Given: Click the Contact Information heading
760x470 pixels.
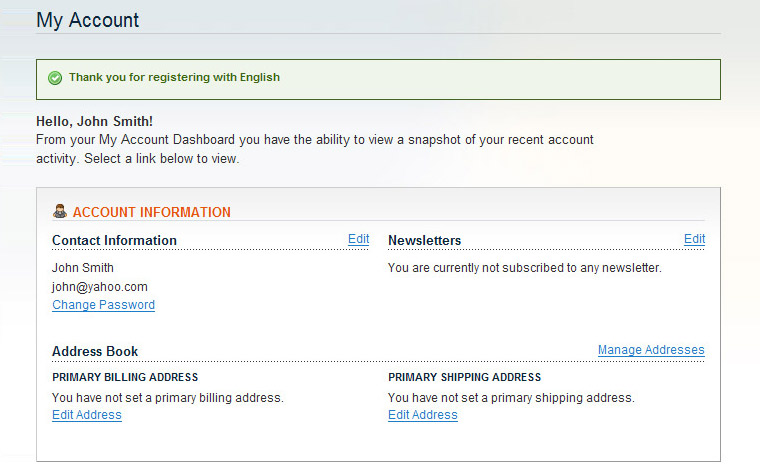Looking at the screenshot, I should click(x=114, y=240).
